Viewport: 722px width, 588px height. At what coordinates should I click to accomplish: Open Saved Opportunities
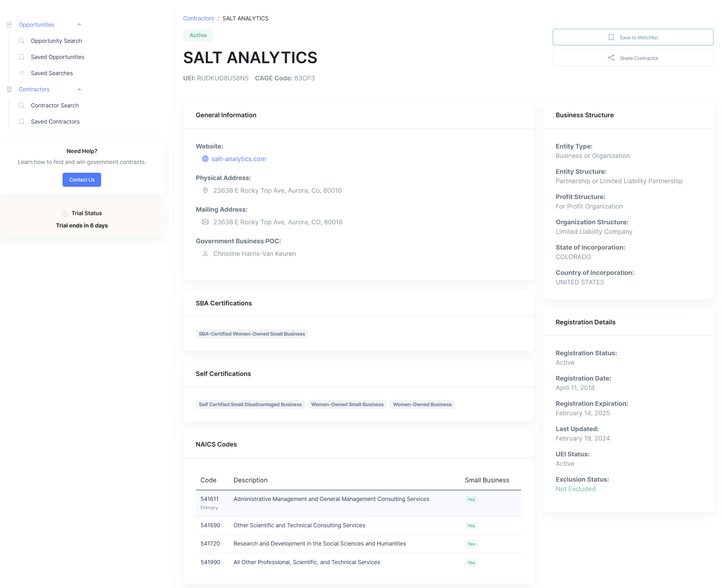point(58,57)
